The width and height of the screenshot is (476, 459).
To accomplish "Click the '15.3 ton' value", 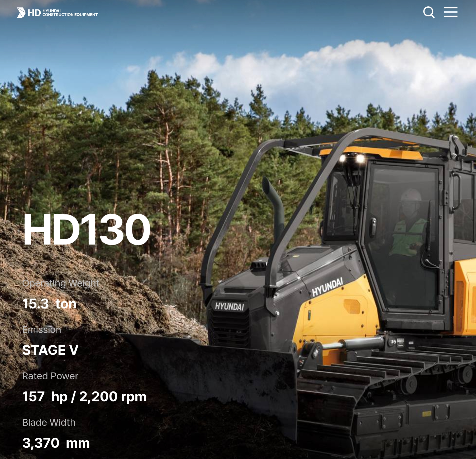I will [x=49, y=304].
